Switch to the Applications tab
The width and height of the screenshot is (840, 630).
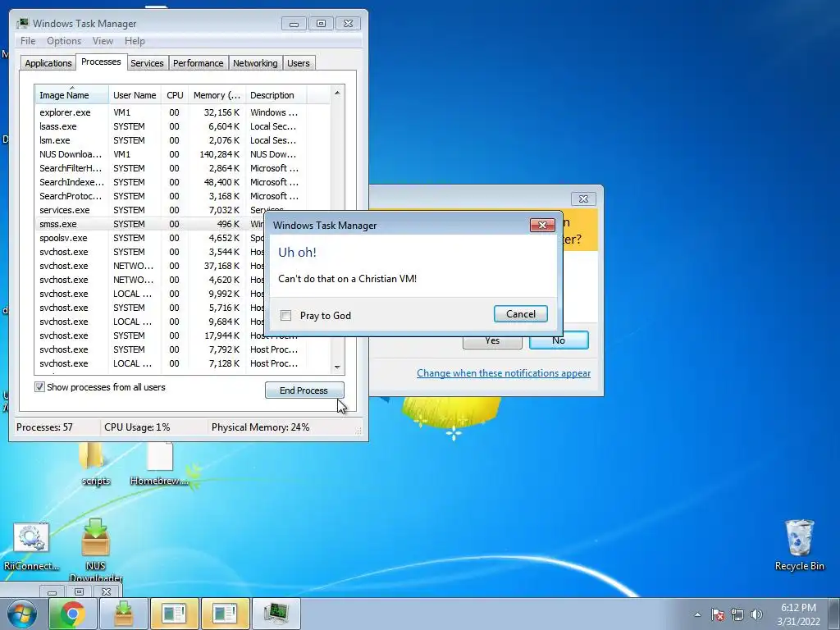tap(48, 63)
